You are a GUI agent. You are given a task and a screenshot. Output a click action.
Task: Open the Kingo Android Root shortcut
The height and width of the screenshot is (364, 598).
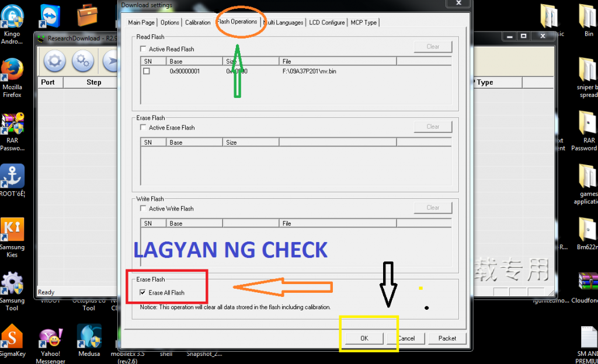12,17
